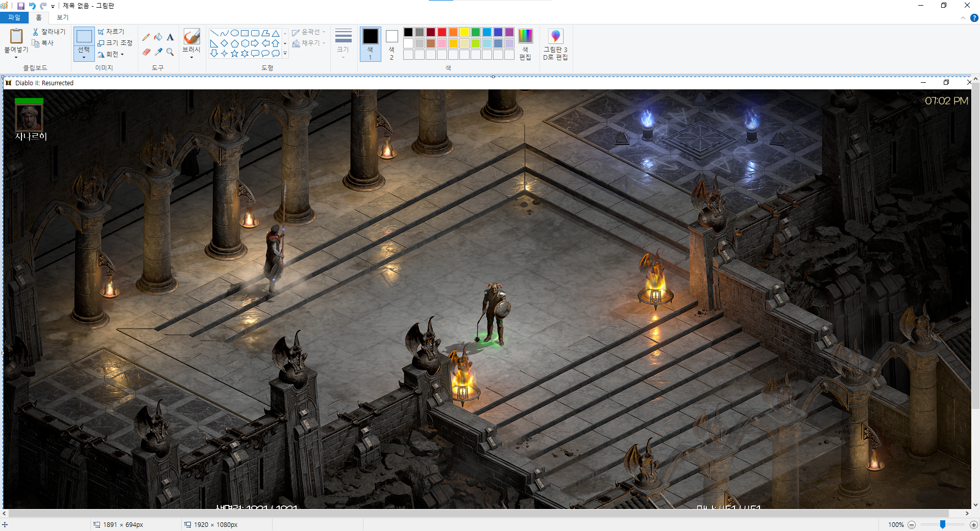
Task: Switch to the 홈 (Home) ribbon tab
Action: pos(39,17)
